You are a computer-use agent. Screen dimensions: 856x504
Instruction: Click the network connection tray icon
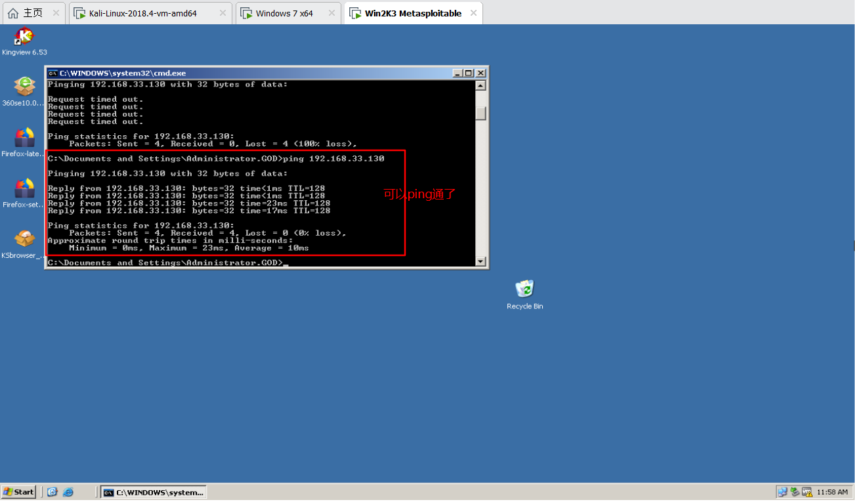tap(782, 492)
